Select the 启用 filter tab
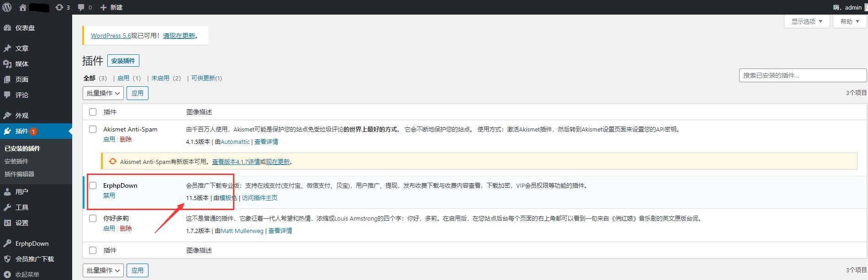 pyautogui.click(x=123, y=78)
